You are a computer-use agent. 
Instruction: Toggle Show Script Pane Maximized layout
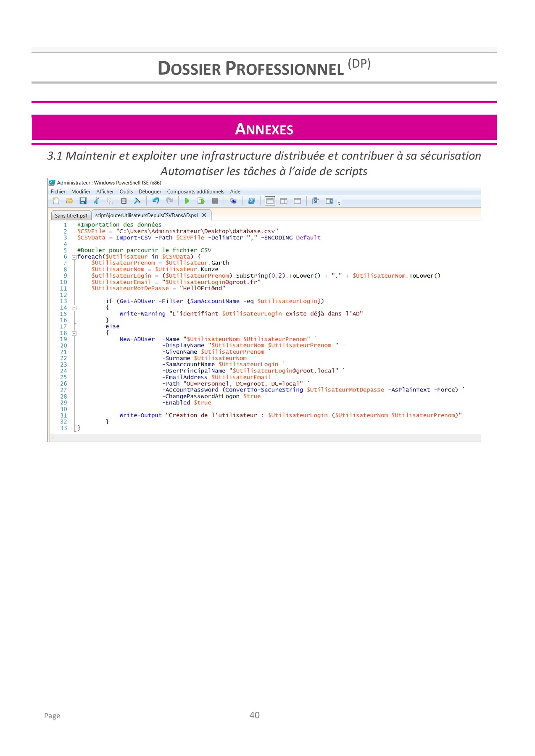(x=298, y=201)
